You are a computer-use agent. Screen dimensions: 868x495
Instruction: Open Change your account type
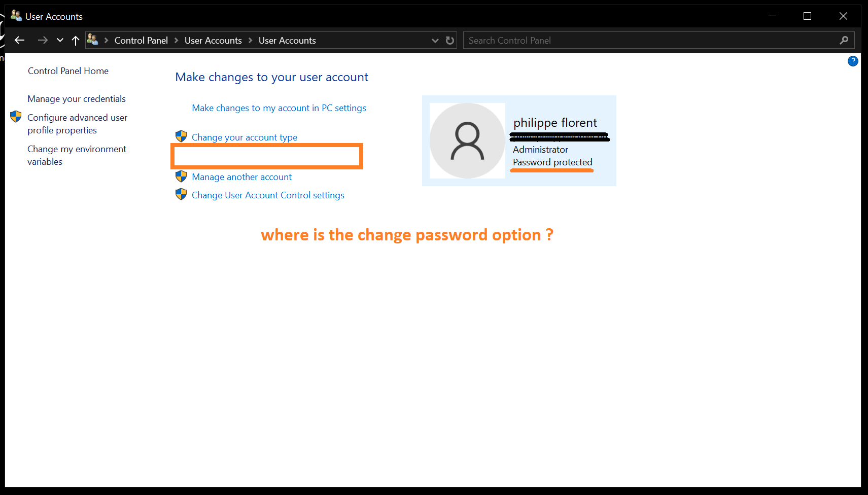tap(245, 137)
